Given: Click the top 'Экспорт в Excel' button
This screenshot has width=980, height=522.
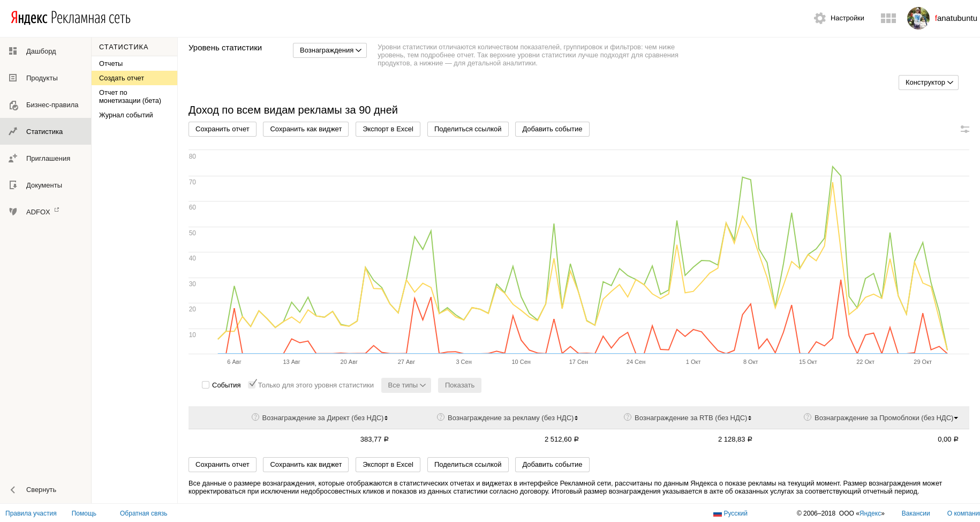Looking at the screenshot, I should [388, 129].
